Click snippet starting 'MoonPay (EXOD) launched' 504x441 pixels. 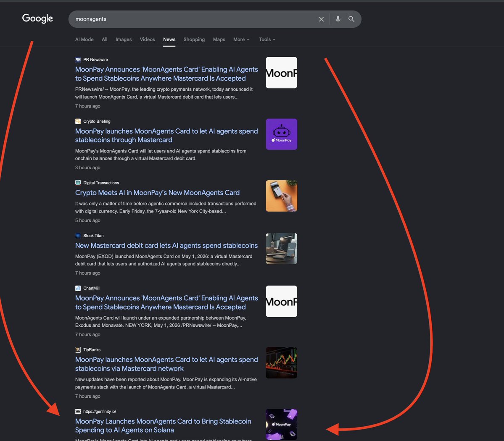(164, 260)
